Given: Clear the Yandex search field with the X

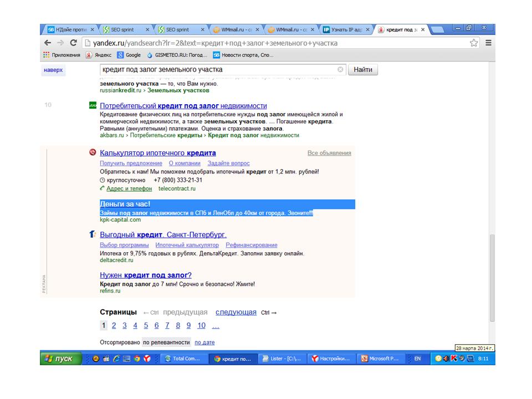Looking at the screenshot, I should click(340, 70).
